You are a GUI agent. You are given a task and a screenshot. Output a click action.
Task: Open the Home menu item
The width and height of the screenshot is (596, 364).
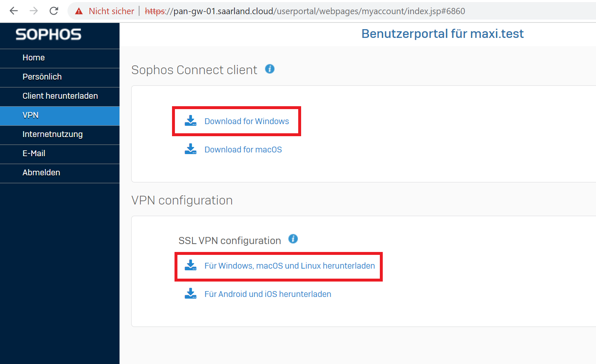60,58
